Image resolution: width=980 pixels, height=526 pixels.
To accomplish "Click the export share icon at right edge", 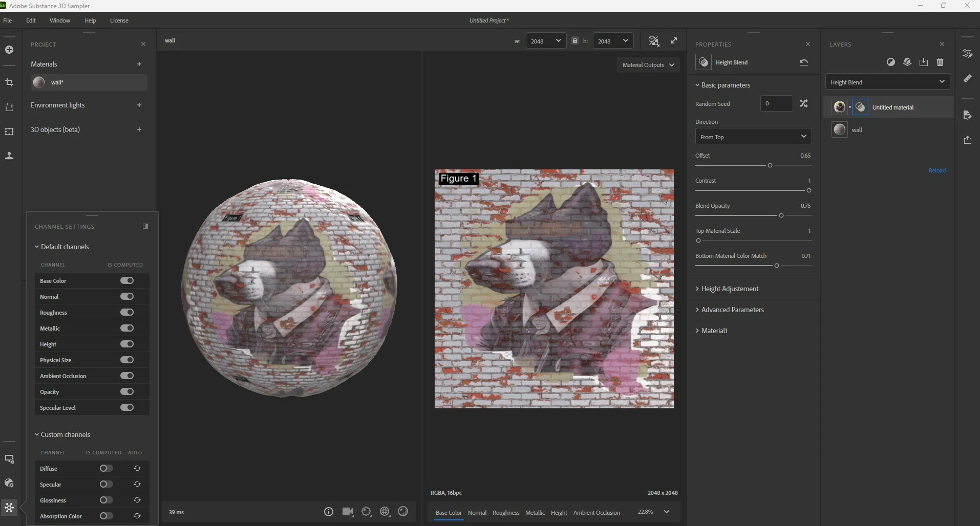I will (x=967, y=140).
